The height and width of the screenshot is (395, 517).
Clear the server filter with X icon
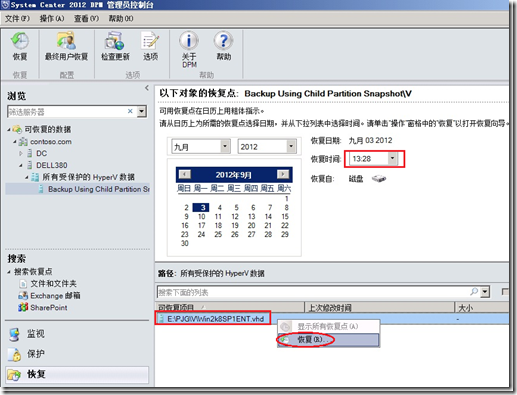click(x=130, y=111)
